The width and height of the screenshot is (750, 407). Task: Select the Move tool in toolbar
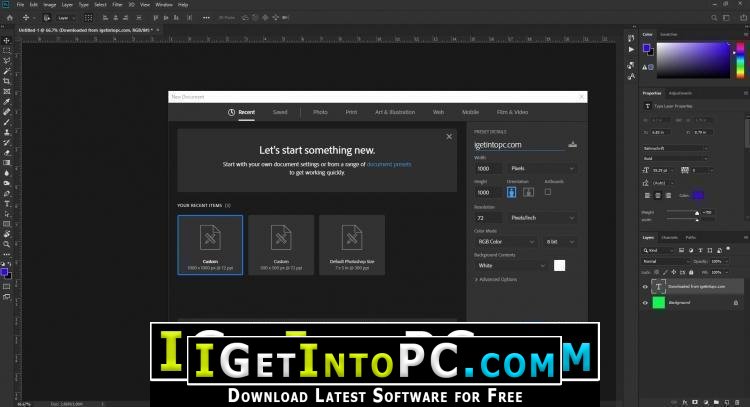coord(7,40)
